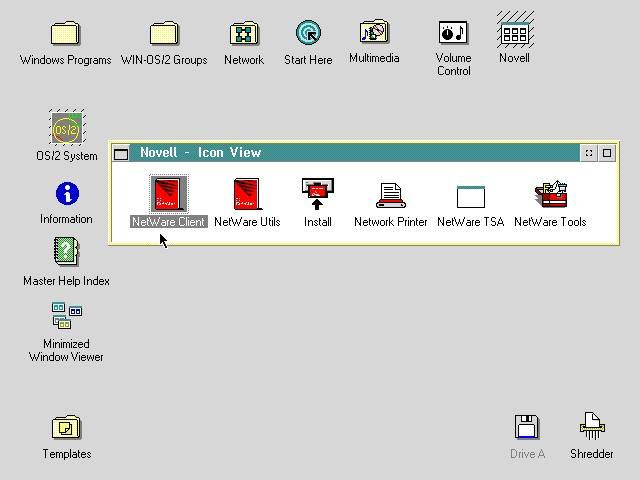Click the 'NetWare TSA' label text
This screenshot has height=480, width=640.
(471, 222)
